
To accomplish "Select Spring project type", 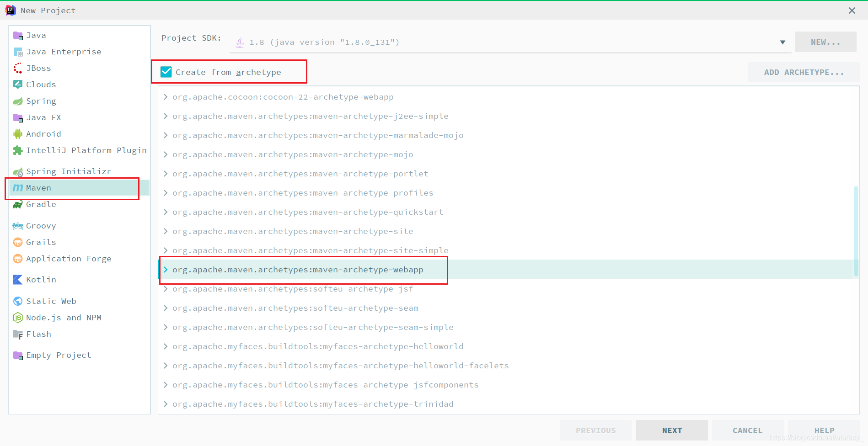I will (x=79, y=101).
